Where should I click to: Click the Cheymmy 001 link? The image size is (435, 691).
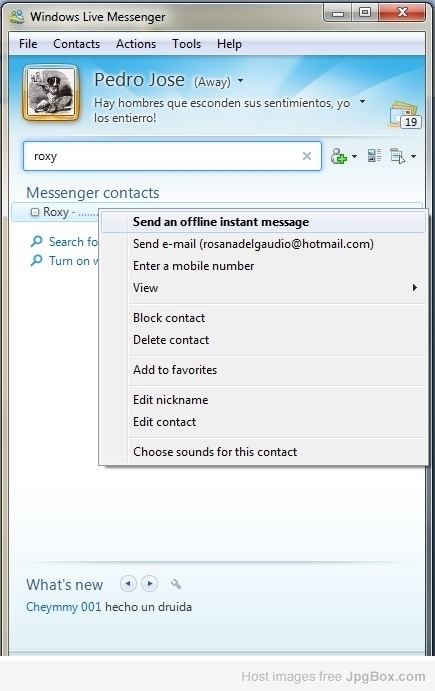click(x=64, y=607)
